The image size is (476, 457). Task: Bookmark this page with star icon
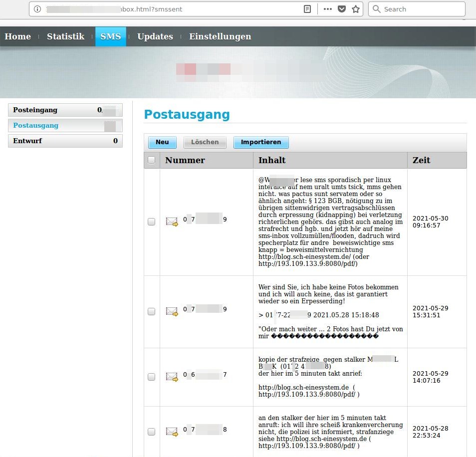[356, 9]
